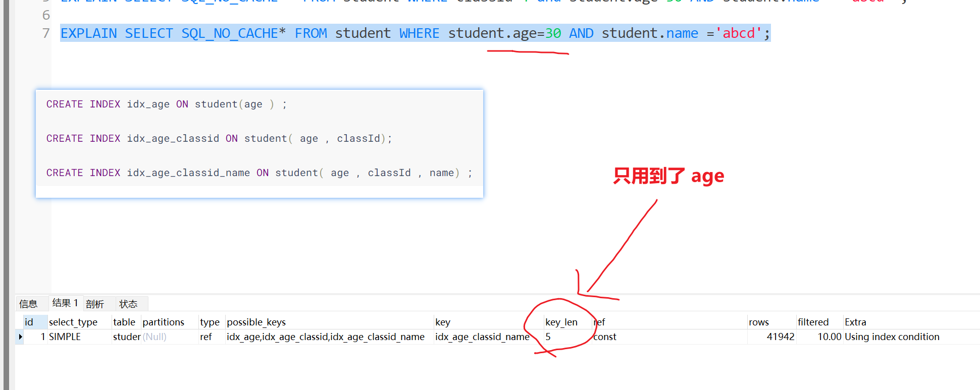Click the filtered column header
This screenshot has height=390, width=980.
tap(813, 322)
